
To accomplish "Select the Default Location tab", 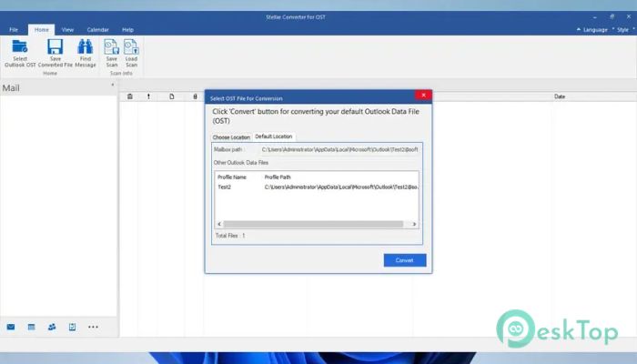I will click(x=274, y=136).
